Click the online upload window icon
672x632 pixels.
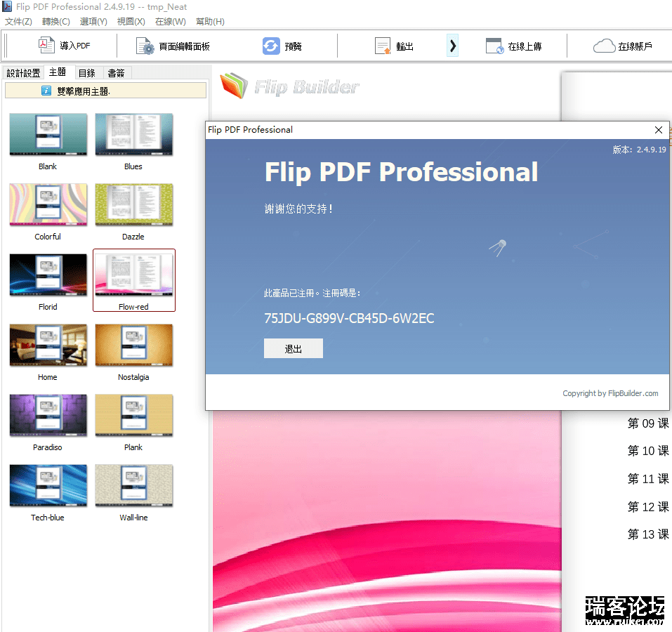(494, 46)
